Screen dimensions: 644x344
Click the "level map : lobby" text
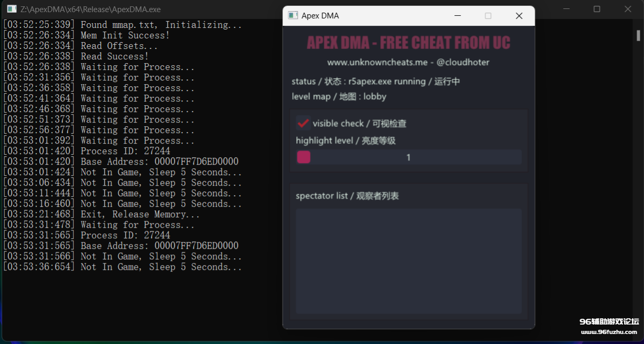(x=339, y=97)
